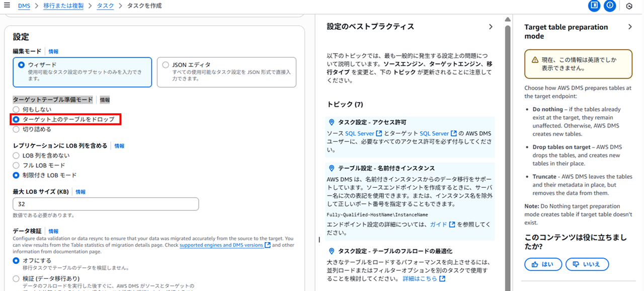Click the はい feedback button
This screenshot has width=644, height=291.
[542, 264]
